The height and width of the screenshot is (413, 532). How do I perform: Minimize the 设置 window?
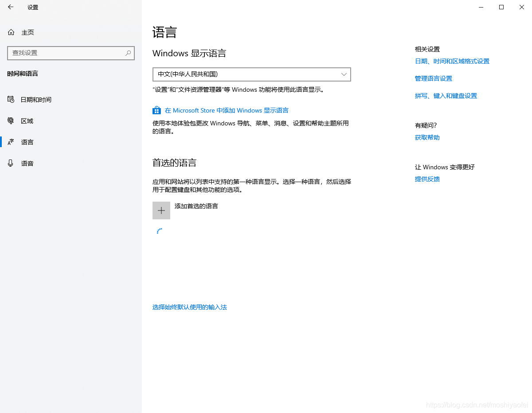pos(481,7)
